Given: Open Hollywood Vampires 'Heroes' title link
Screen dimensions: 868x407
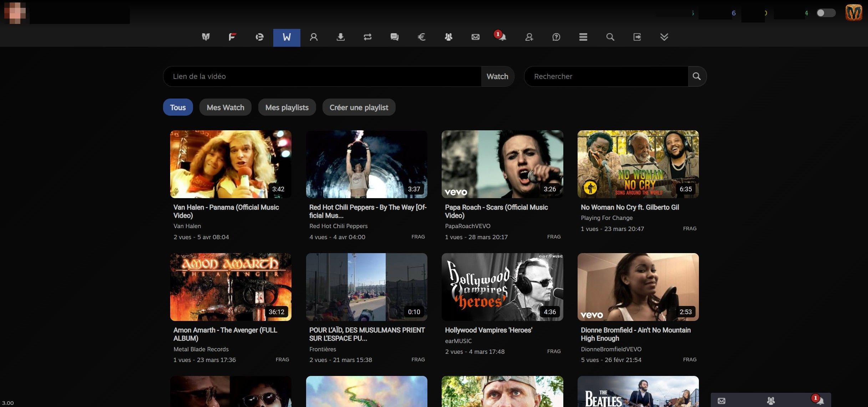Looking at the screenshot, I should click(488, 330).
